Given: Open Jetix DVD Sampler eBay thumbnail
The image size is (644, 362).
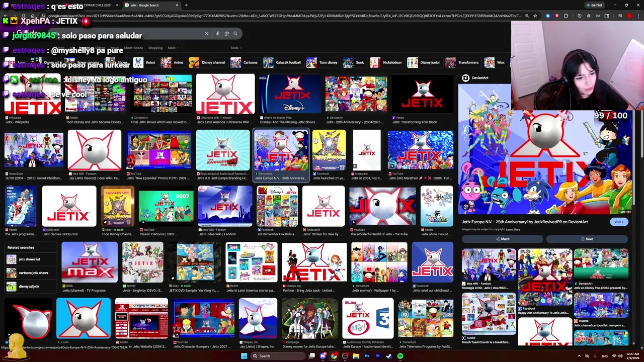Looking at the screenshot, I should pos(195,262).
